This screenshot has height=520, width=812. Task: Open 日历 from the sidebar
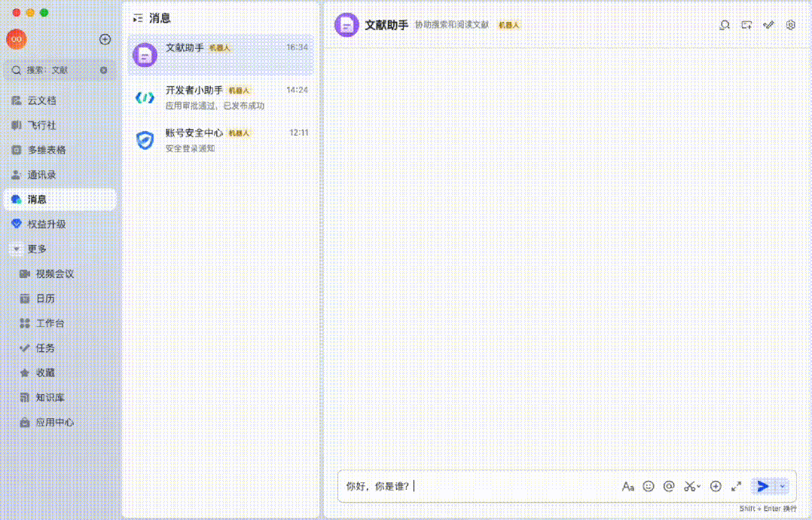45,298
